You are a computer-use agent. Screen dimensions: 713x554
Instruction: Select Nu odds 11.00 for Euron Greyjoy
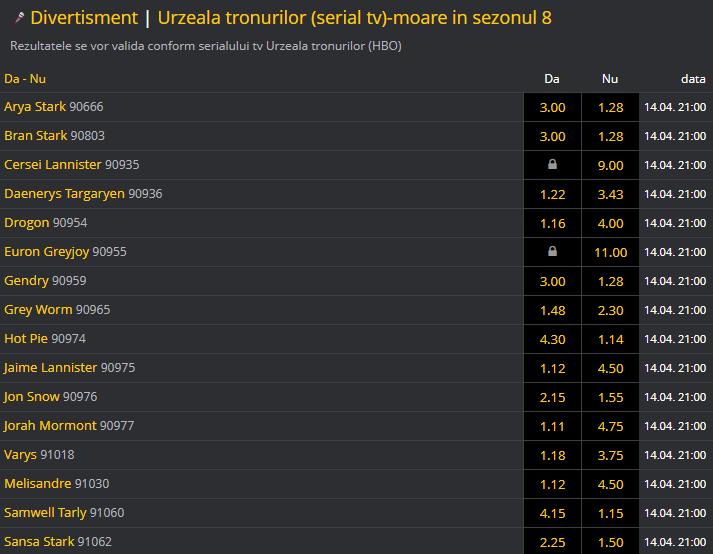[x=610, y=252]
